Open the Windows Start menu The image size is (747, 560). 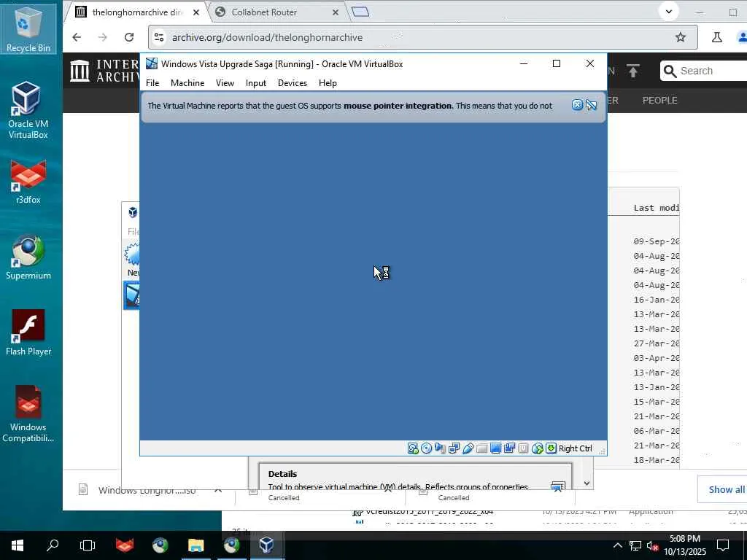coord(18,545)
